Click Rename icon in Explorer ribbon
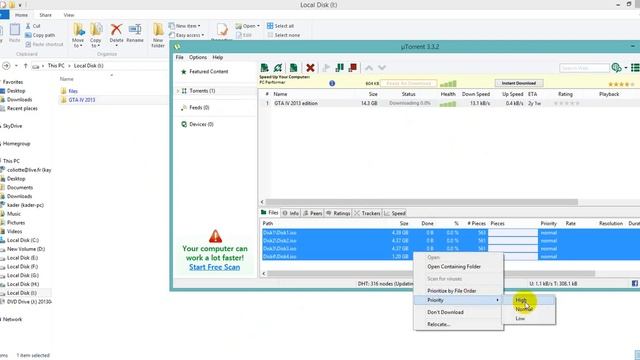Viewport: 640px width, 360px height. click(x=135, y=33)
